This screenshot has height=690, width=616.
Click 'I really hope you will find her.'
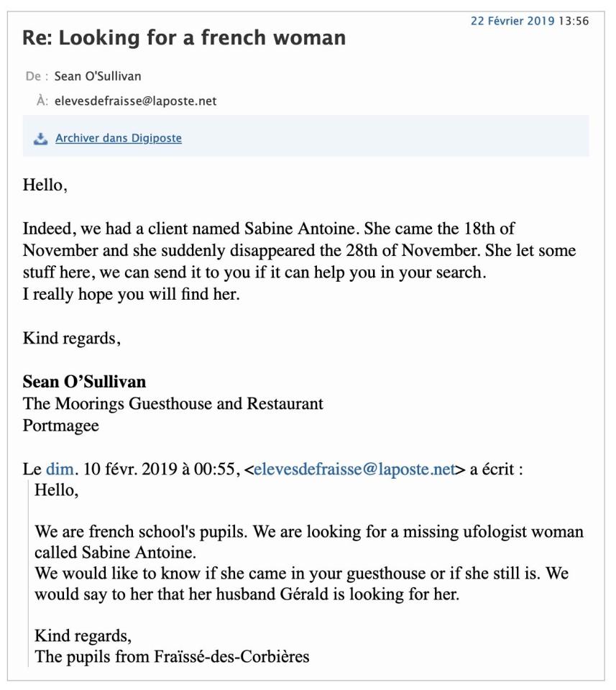pos(131,294)
